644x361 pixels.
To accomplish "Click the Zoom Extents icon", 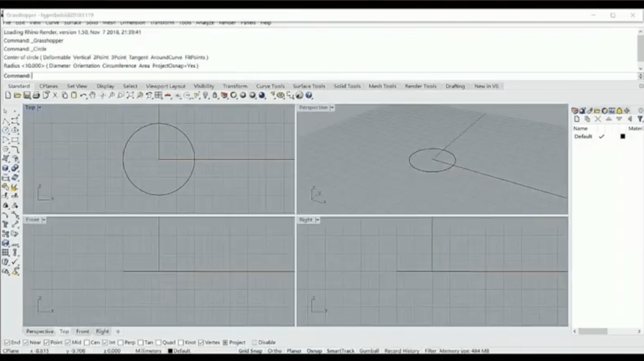I will [x=130, y=95].
